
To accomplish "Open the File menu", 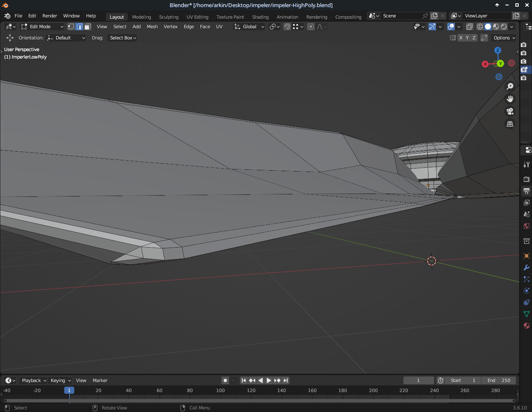I will click(x=18, y=16).
